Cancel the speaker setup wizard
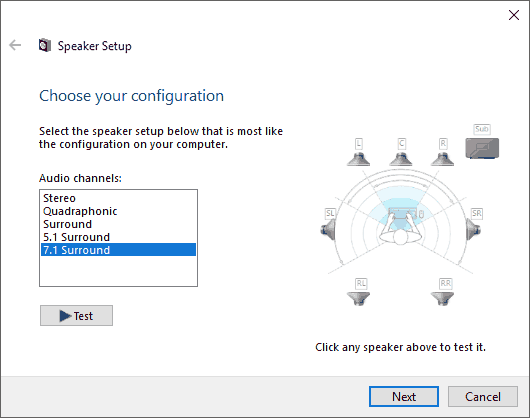 483,396
